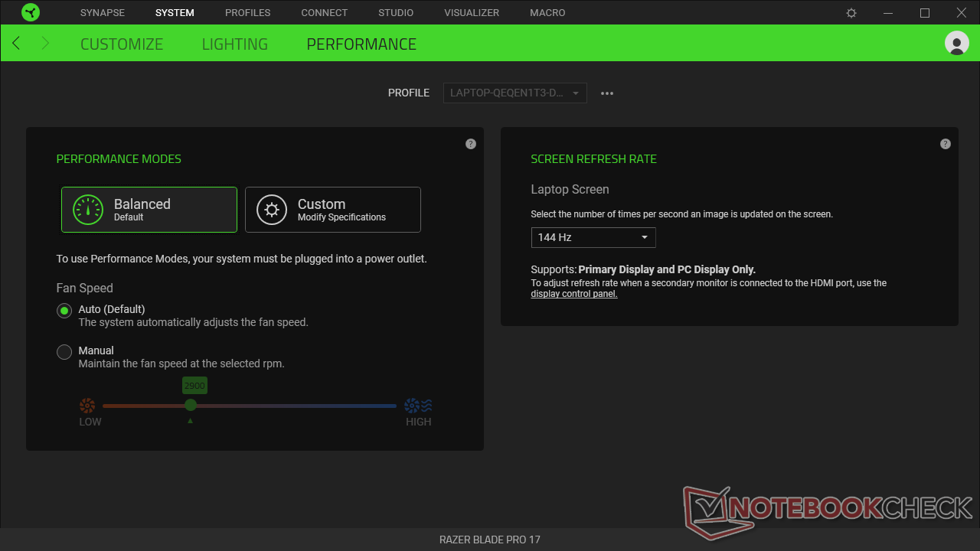Click the high fan speed icon
This screenshot has height=551, width=980.
418,406
